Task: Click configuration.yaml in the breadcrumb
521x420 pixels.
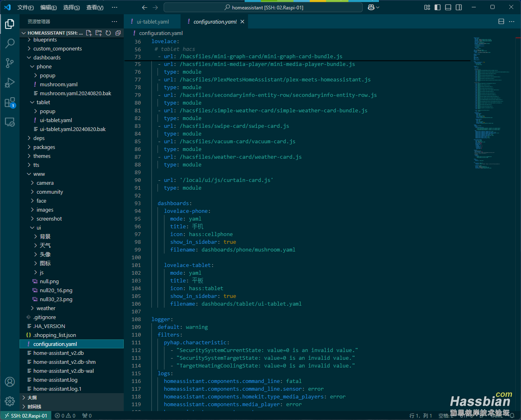Action: point(161,33)
